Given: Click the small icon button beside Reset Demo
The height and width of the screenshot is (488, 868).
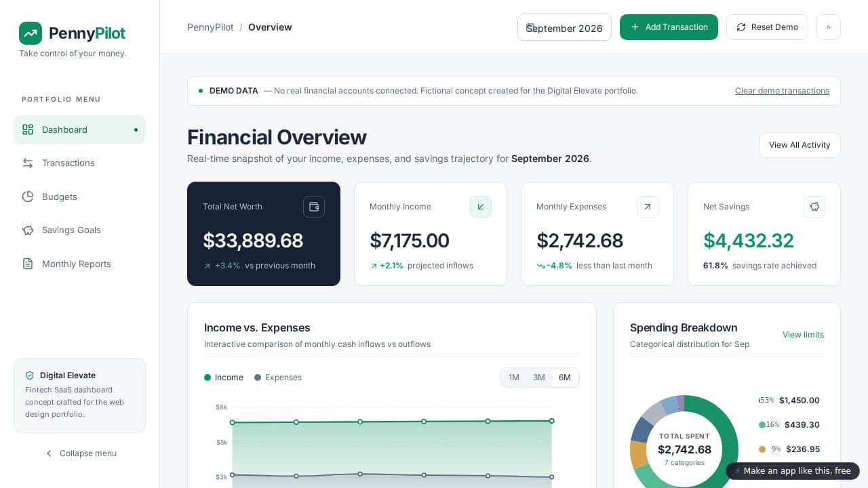Looking at the screenshot, I should [829, 27].
